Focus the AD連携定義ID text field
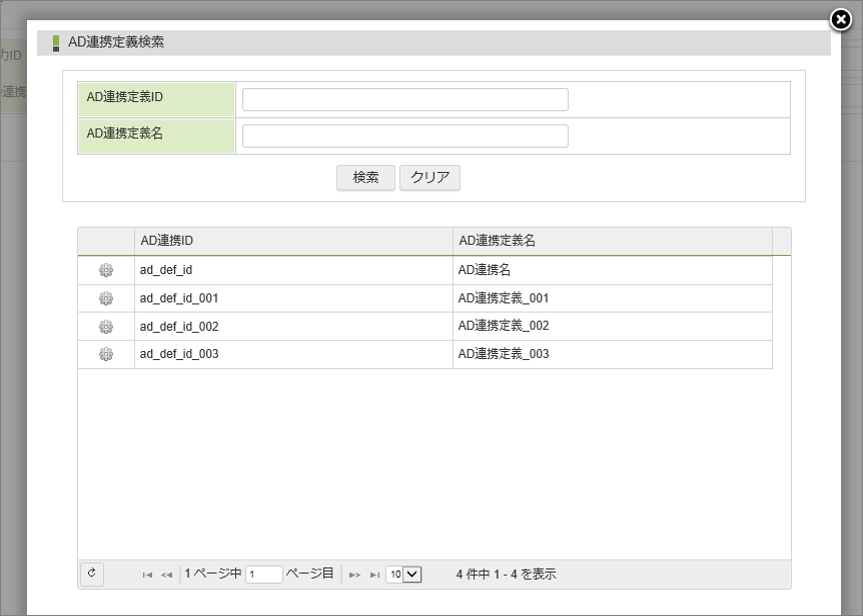This screenshot has width=863, height=616. (x=405, y=99)
